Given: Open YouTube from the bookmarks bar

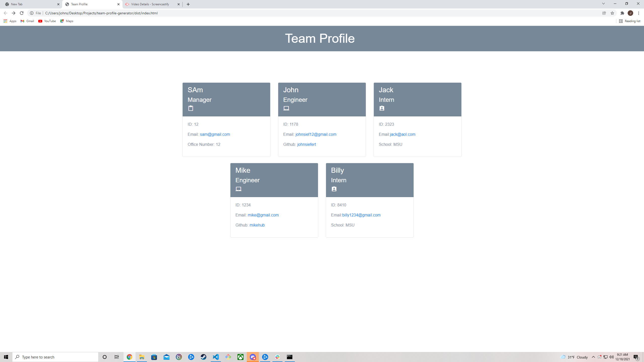Looking at the screenshot, I should (47, 21).
